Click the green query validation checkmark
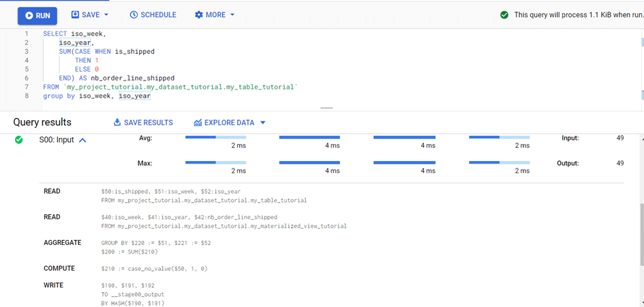 pos(504,14)
